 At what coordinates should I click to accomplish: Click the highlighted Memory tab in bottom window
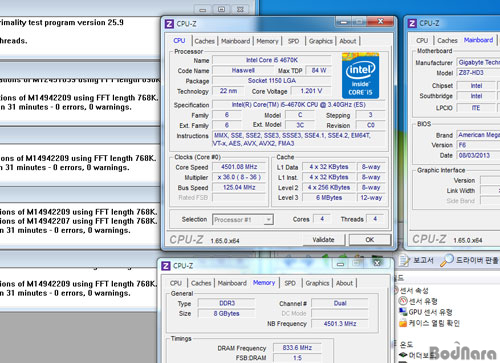[264, 283]
